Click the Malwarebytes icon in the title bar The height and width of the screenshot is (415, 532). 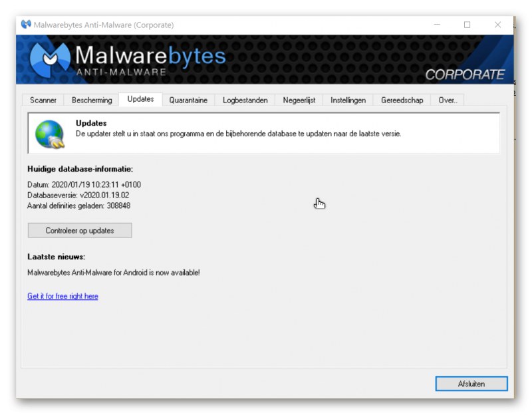pos(26,25)
